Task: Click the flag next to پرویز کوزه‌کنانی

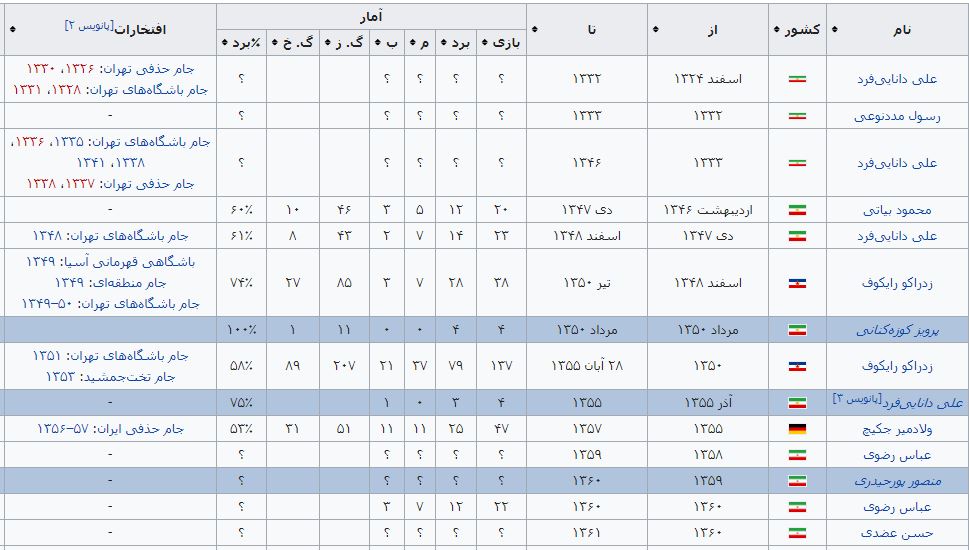Action: coord(797,329)
